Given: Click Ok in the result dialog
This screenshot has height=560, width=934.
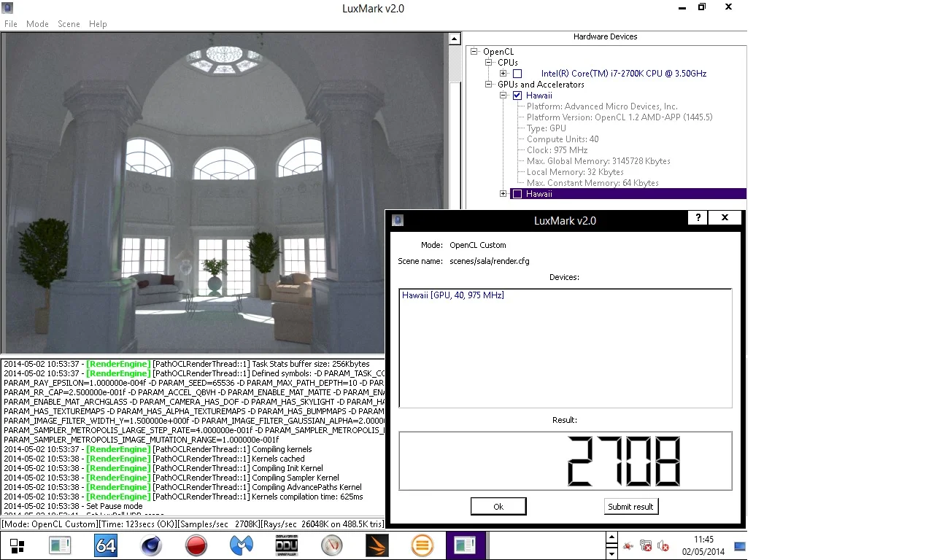Looking at the screenshot, I should point(498,507).
